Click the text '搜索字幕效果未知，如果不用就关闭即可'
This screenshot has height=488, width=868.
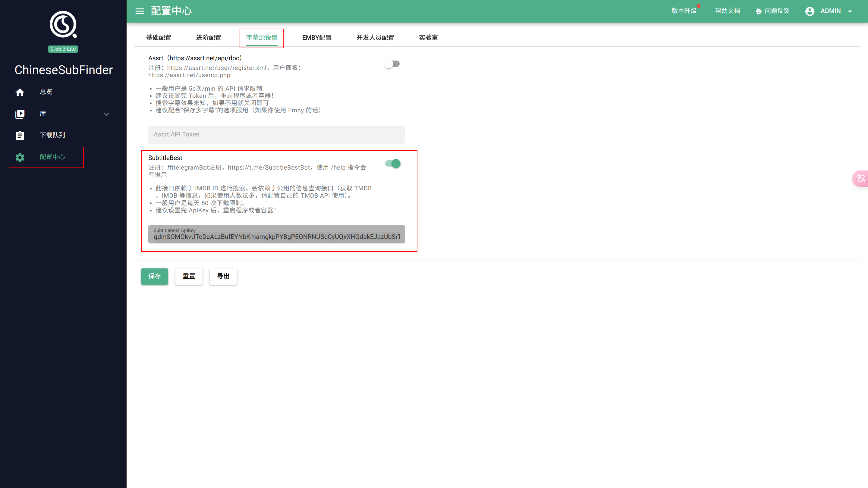tap(212, 103)
